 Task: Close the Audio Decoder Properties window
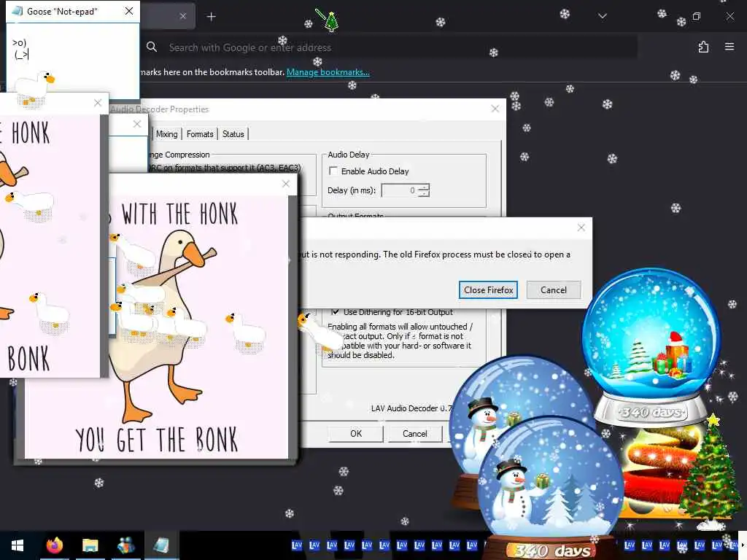click(495, 109)
